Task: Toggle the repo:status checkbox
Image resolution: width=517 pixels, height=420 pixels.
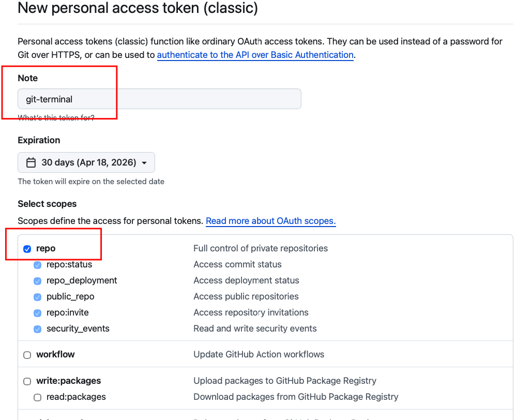Action: click(x=38, y=265)
